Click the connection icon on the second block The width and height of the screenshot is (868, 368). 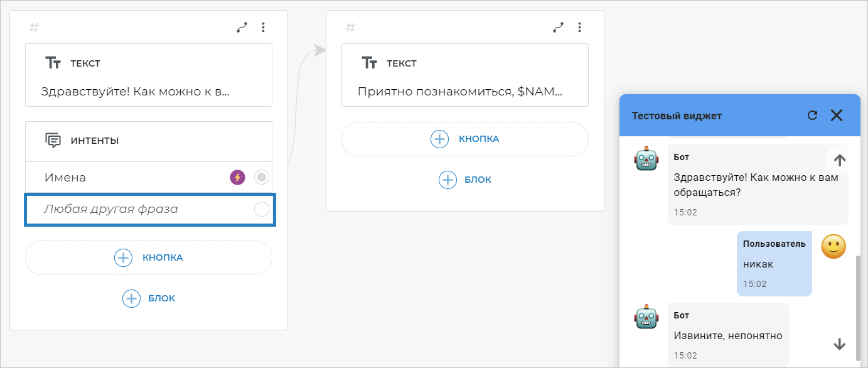[558, 28]
